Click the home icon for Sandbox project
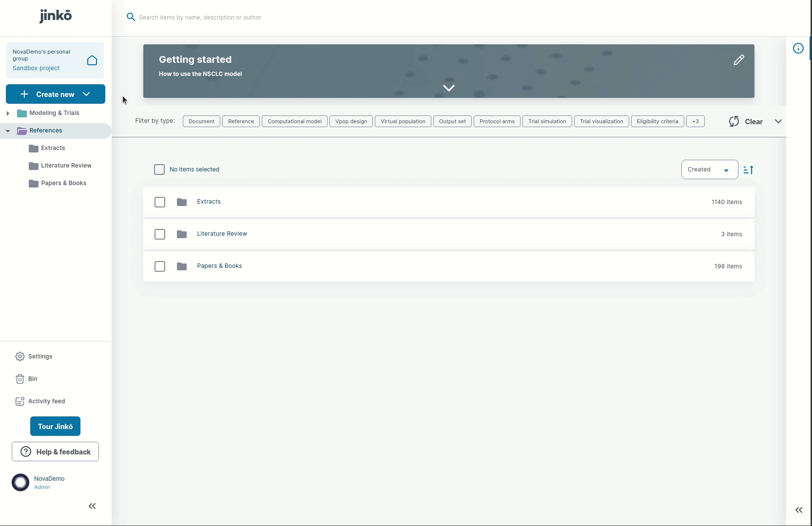The height and width of the screenshot is (526, 812). point(92,60)
